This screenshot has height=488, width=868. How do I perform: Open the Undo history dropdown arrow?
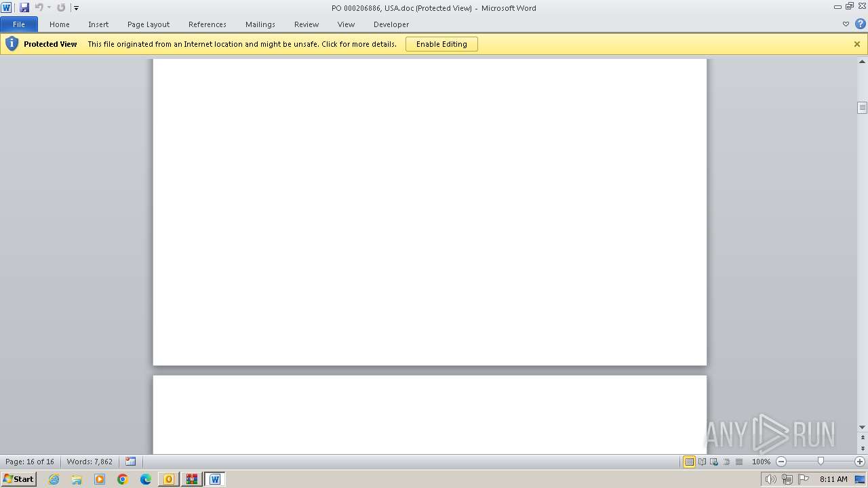pos(49,8)
